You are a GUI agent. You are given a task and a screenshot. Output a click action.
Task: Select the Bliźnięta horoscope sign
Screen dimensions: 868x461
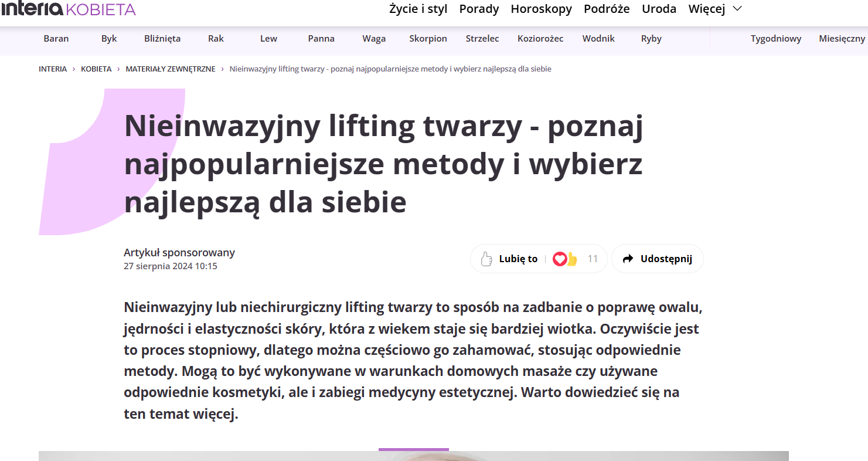pyautogui.click(x=162, y=39)
